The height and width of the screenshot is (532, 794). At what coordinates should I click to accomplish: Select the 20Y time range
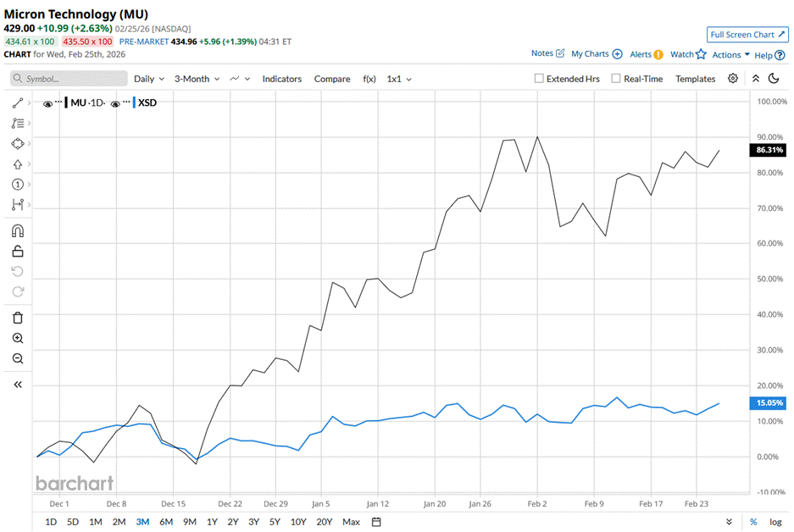324,522
